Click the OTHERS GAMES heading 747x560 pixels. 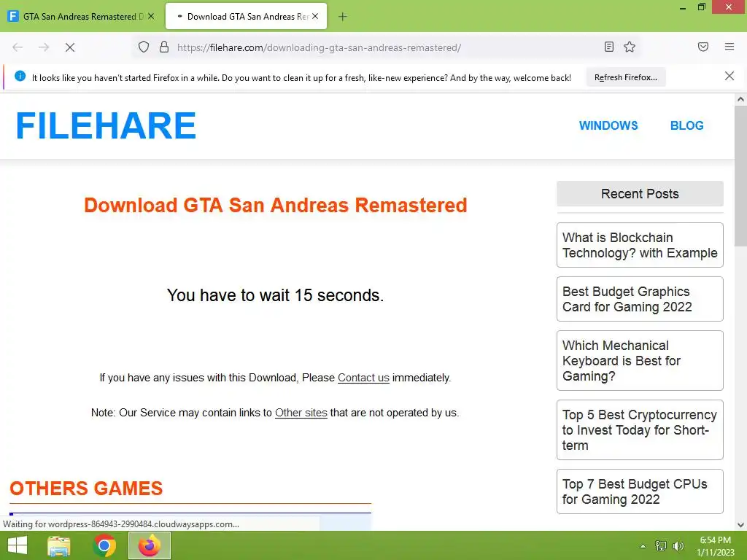pyautogui.click(x=86, y=489)
